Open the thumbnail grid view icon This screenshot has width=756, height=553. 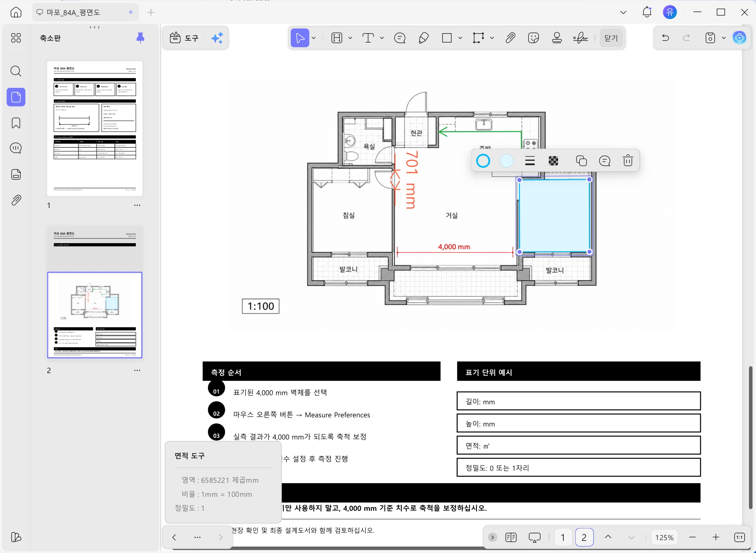[16, 38]
